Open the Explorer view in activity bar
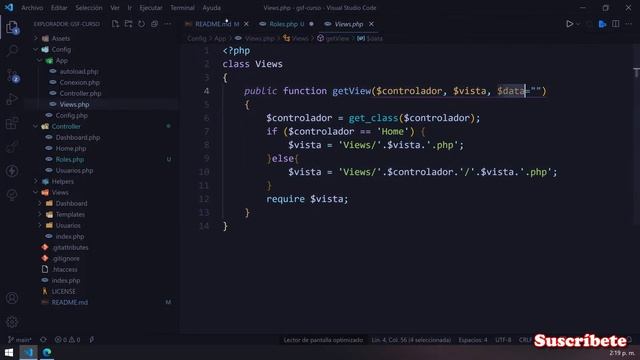 pos(12,27)
